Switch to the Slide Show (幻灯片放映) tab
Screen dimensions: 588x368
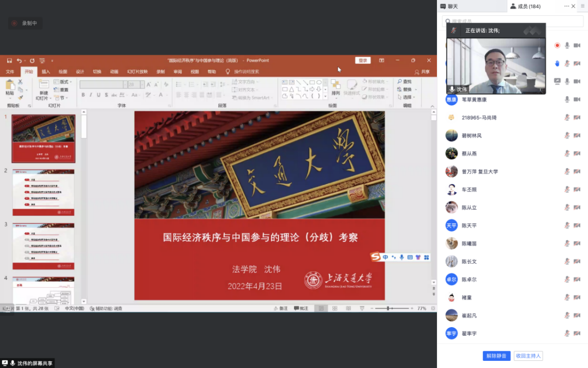coord(137,72)
